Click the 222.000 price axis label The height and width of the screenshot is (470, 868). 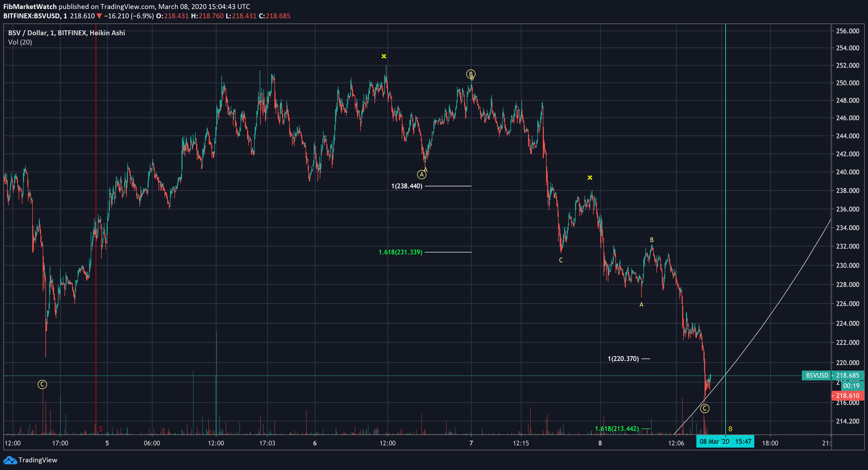848,342
